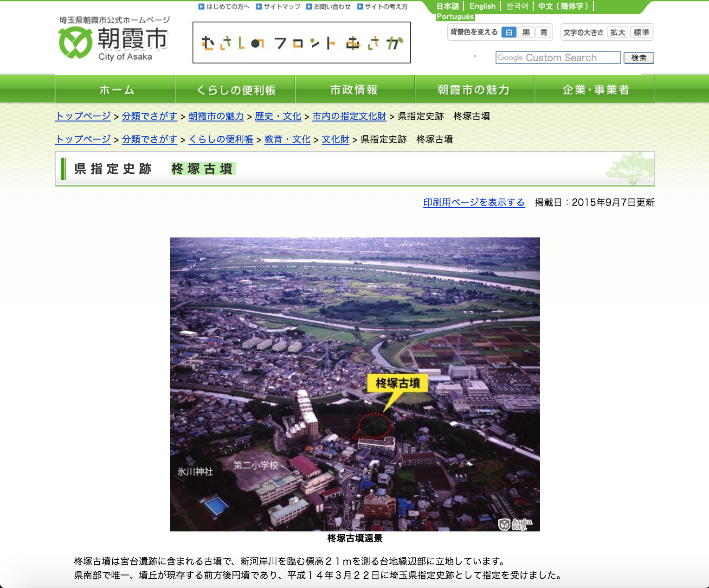Open サイトマップ link
The width and height of the screenshot is (709, 588).
tap(278, 6)
